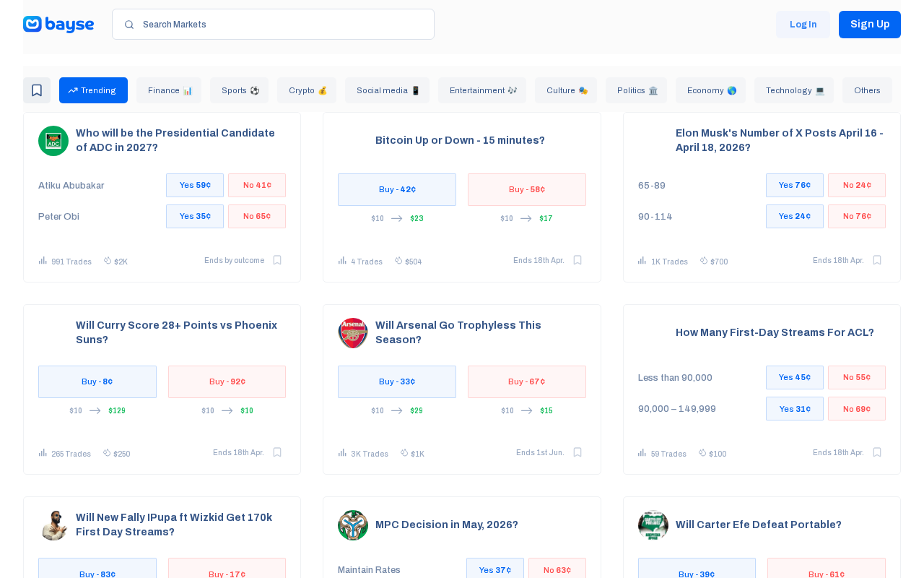Select the Culture category
The width and height of the screenshot is (924, 578).
point(566,90)
